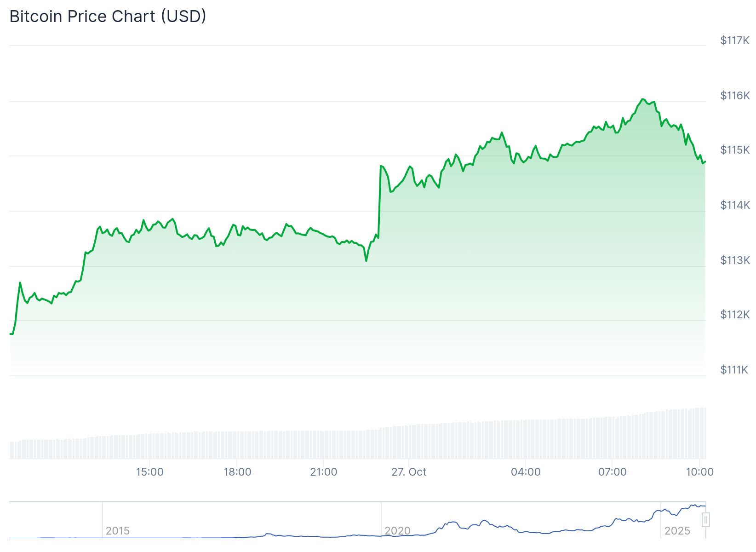Click the price line's highest peak point
This screenshot has height=552, width=756.
[642, 99]
